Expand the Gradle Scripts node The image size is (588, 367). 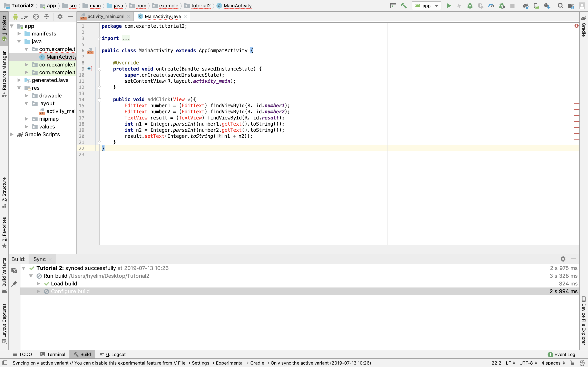tap(12, 134)
